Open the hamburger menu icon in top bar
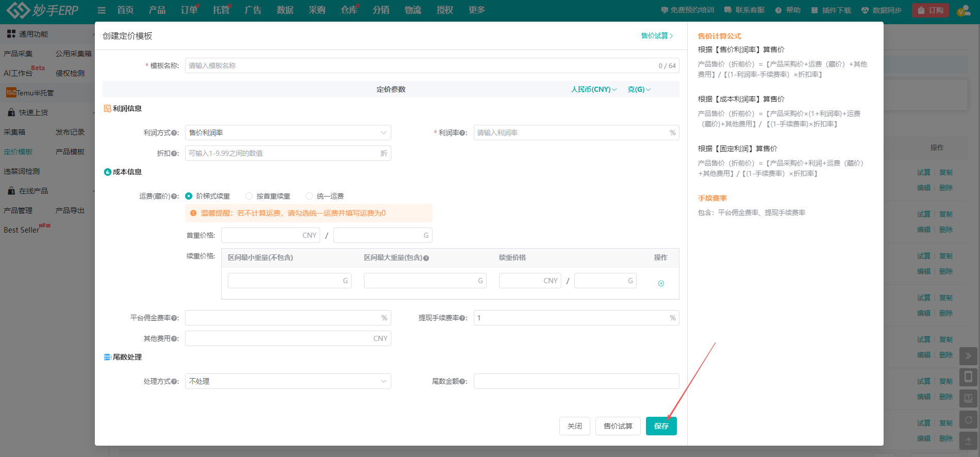The width and height of the screenshot is (980, 457). tap(102, 10)
